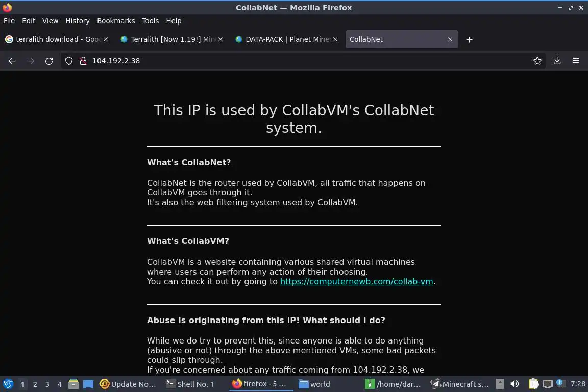Open the View menu
Screen dimensions: 588x392
50,21
